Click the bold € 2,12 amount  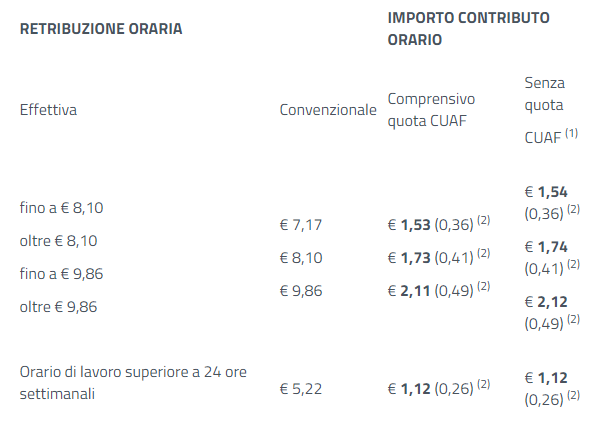546,301
